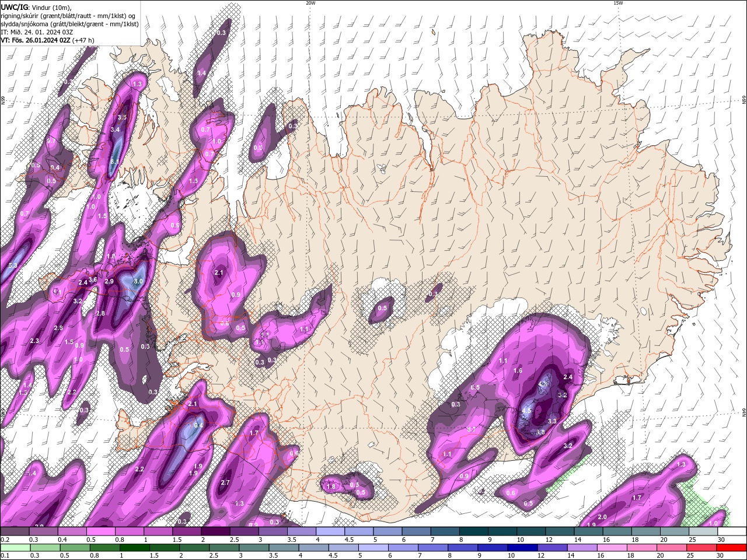Click the snow-scale swatch labeled 0.2

[x=15, y=531]
